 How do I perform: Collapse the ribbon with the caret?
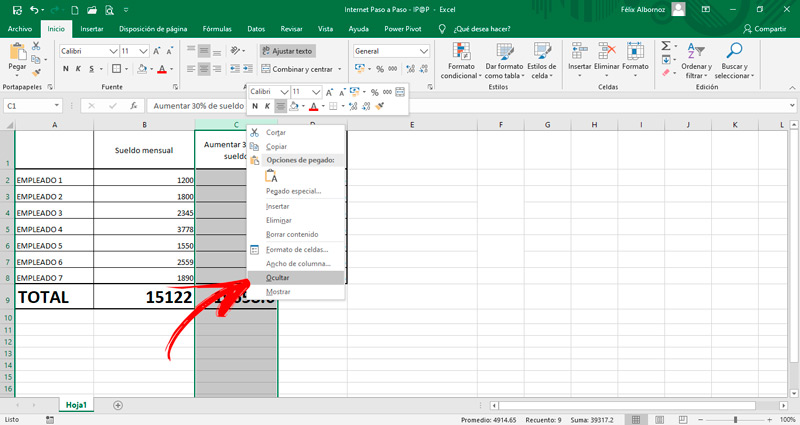pyautogui.click(x=792, y=88)
